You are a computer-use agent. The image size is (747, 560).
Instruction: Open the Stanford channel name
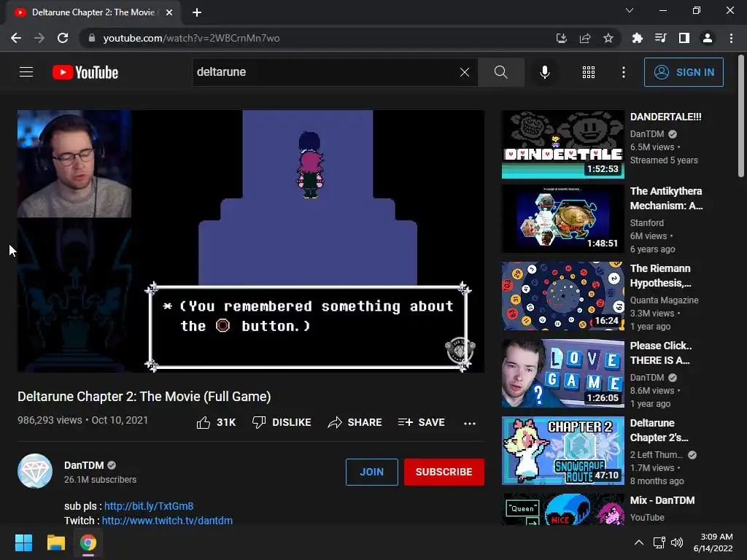coord(646,223)
